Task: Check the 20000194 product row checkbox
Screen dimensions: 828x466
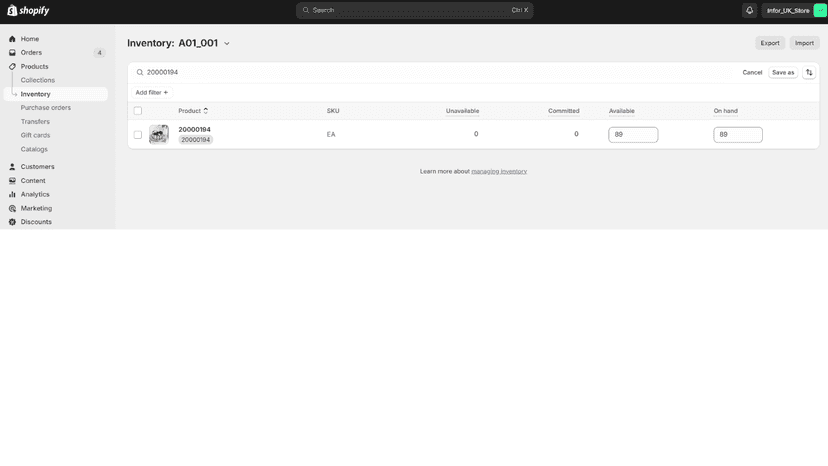Action: point(138,135)
